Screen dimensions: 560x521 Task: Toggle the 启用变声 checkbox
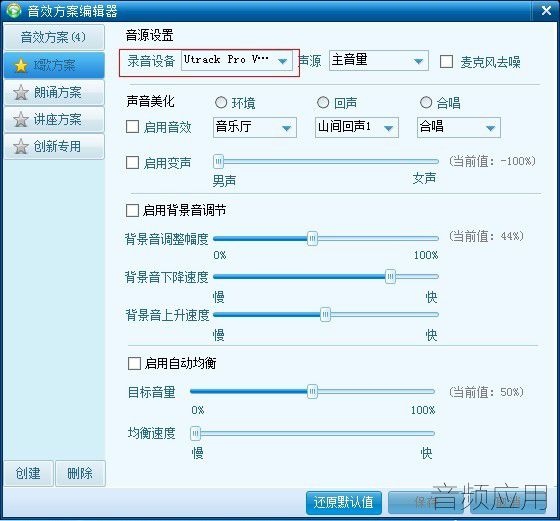132,162
